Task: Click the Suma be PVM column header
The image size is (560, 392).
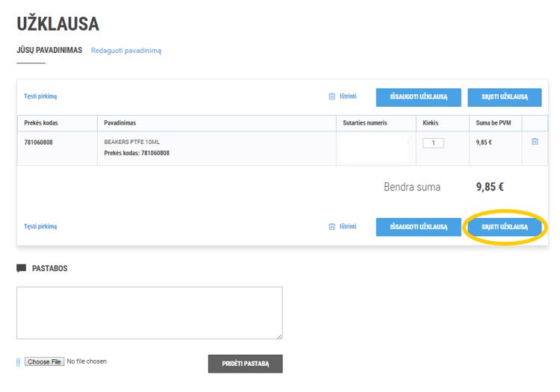Action: pyautogui.click(x=494, y=122)
